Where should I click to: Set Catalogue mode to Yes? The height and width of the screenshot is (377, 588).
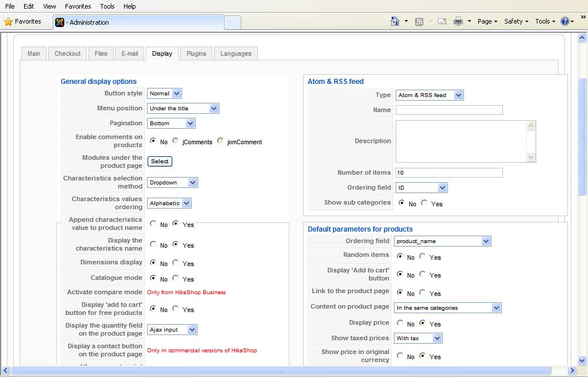tap(176, 279)
